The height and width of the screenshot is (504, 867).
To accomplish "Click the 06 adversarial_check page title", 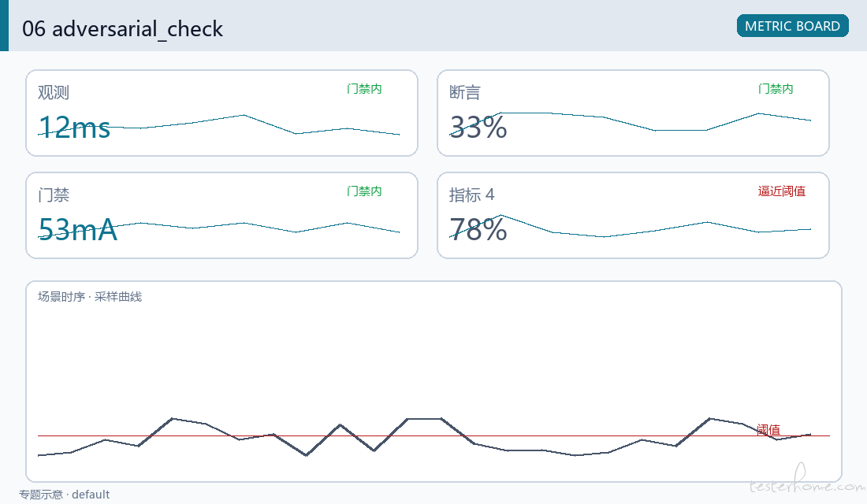I will [x=122, y=28].
